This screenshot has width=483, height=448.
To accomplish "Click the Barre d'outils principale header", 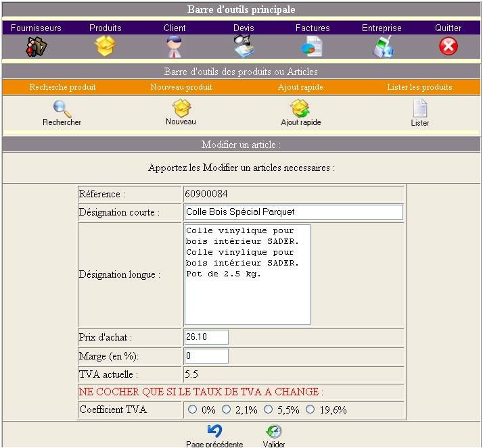I will point(241,9).
